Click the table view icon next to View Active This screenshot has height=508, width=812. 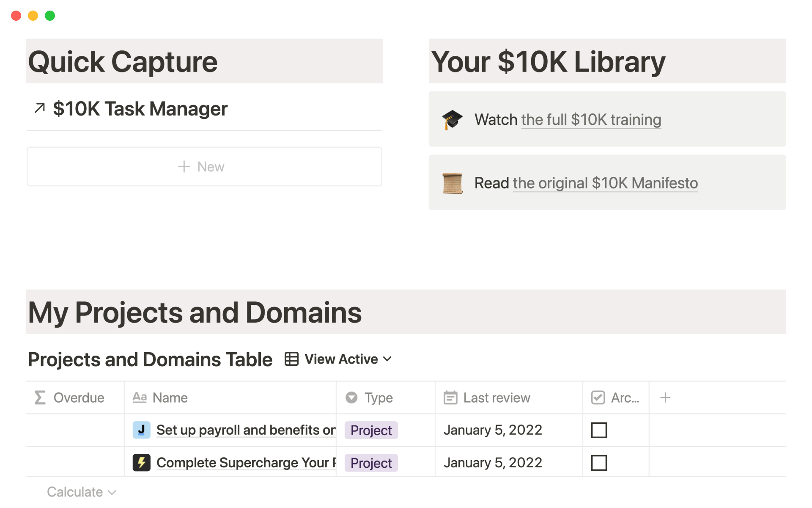coord(291,359)
